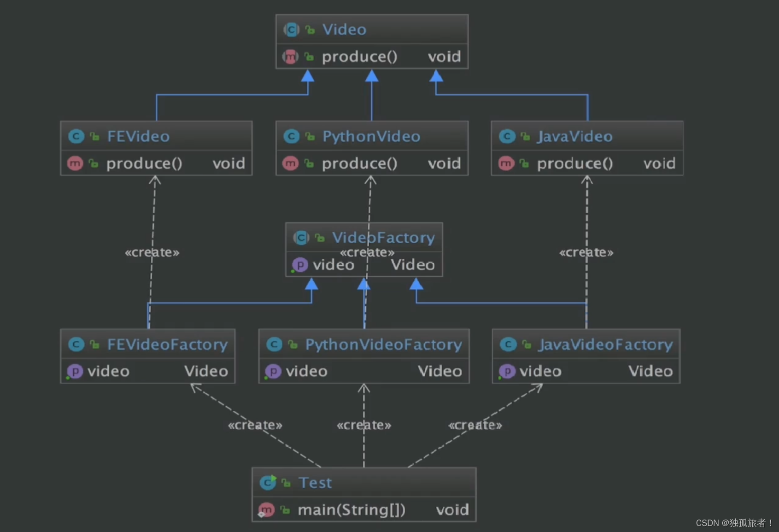Select the JavaVideoFactory class title

(605, 345)
